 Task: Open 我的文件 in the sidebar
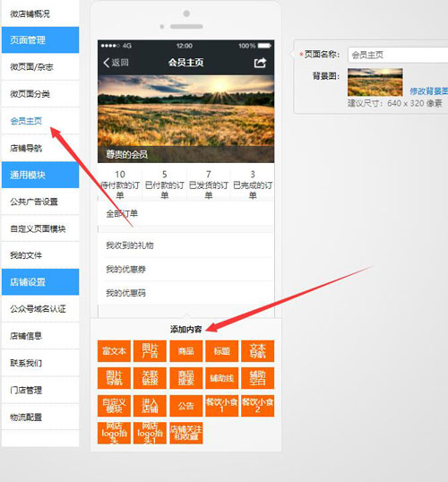pyautogui.click(x=40, y=255)
